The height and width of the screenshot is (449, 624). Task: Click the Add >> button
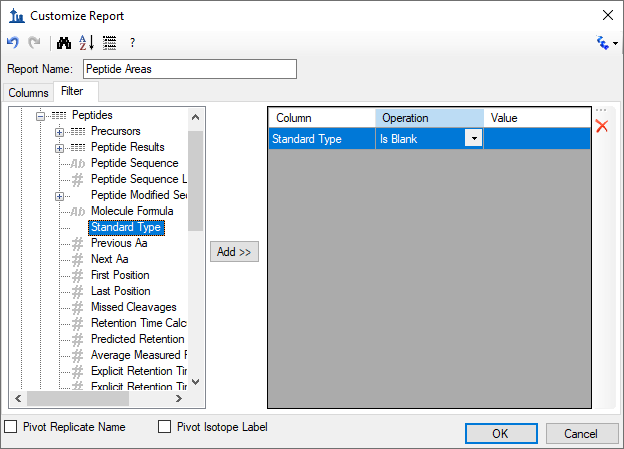[234, 252]
